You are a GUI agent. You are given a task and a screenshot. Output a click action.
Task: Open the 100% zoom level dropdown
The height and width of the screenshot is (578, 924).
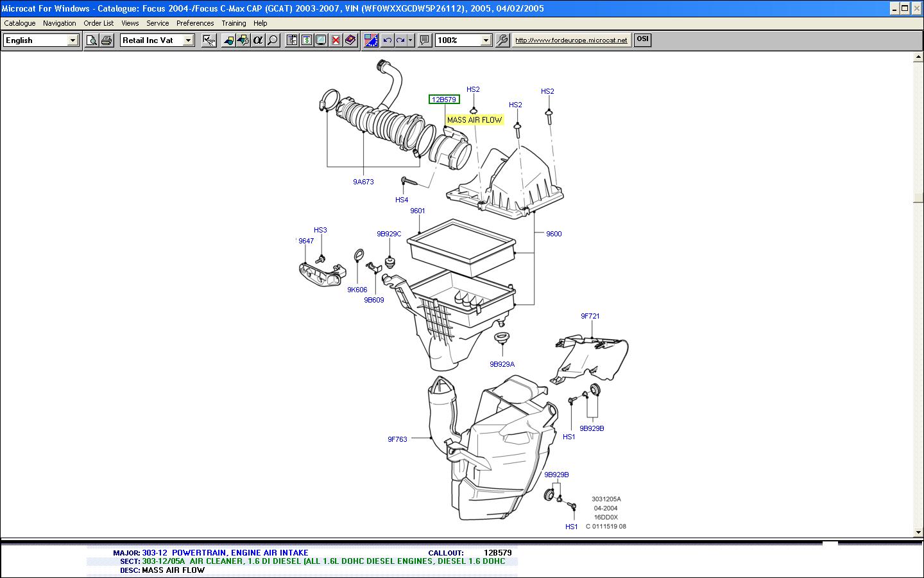click(486, 40)
